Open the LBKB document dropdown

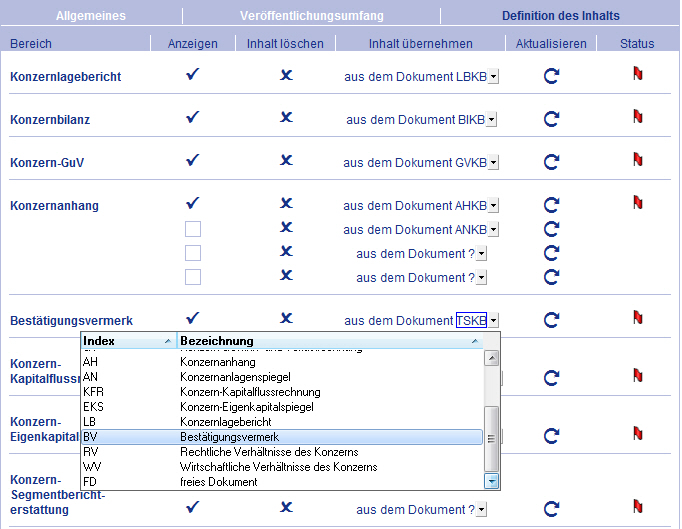[x=493, y=77]
